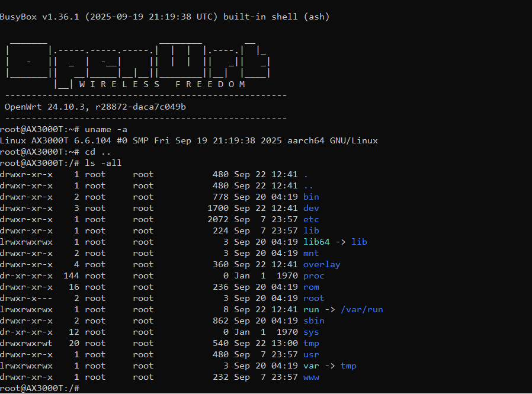Viewport: 532px width, 394px height.
Task: Select the 'sys' directory name
Action: click(311, 332)
